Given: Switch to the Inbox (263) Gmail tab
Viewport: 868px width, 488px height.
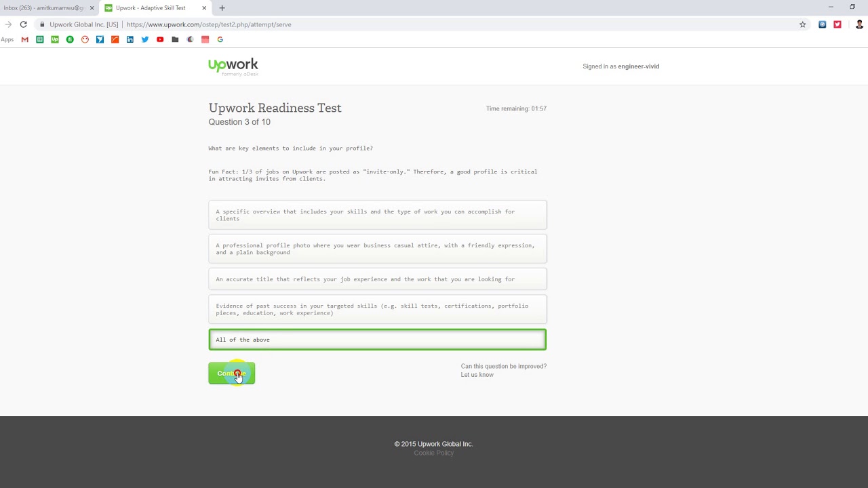Looking at the screenshot, I should (x=44, y=8).
